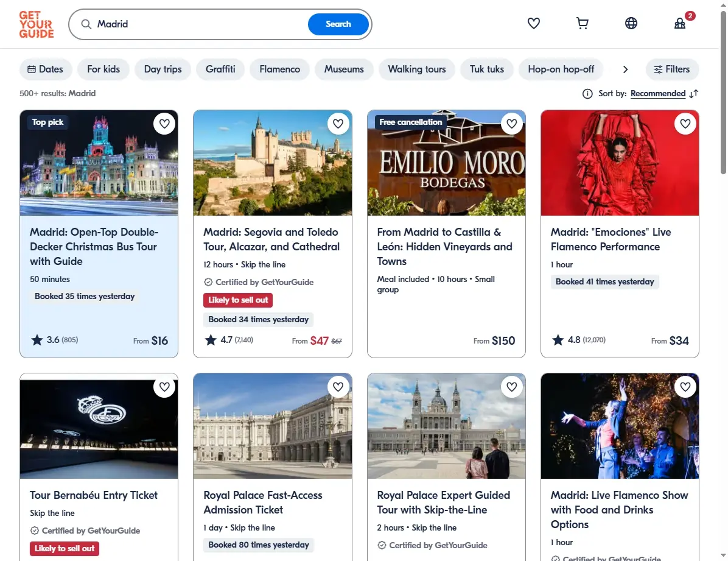Favorite the Emociones Flamenco Performance heart

[x=685, y=124]
